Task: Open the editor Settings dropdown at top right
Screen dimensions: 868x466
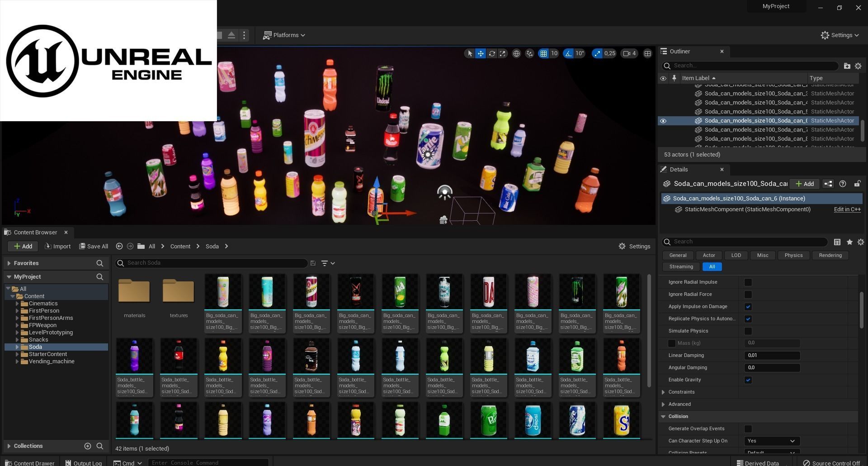Action: tap(840, 35)
